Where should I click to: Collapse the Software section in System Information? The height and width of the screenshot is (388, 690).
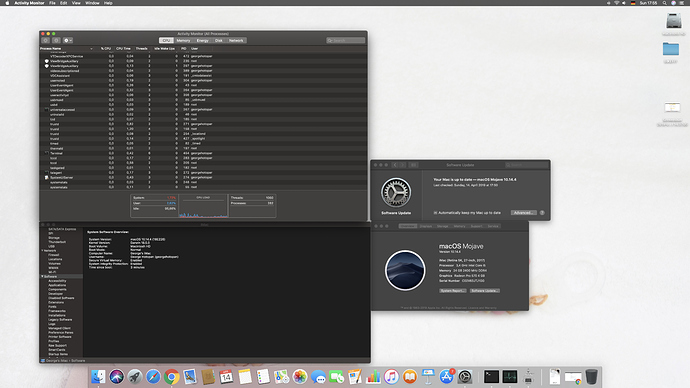(42, 276)
